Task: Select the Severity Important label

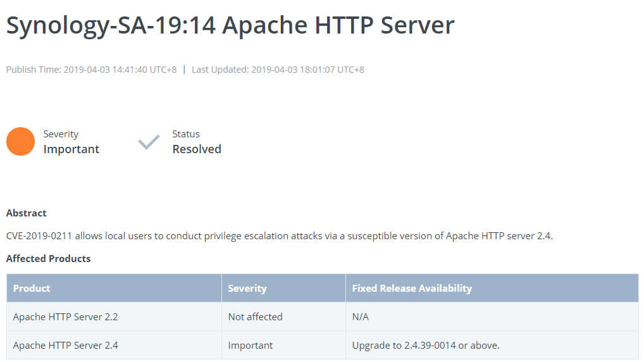Action: (71, 142)
